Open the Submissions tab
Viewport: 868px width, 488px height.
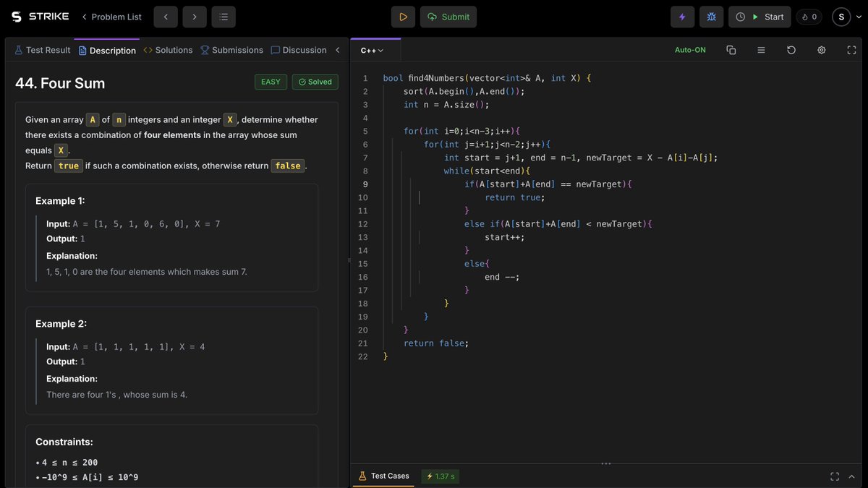pos(231,50)
